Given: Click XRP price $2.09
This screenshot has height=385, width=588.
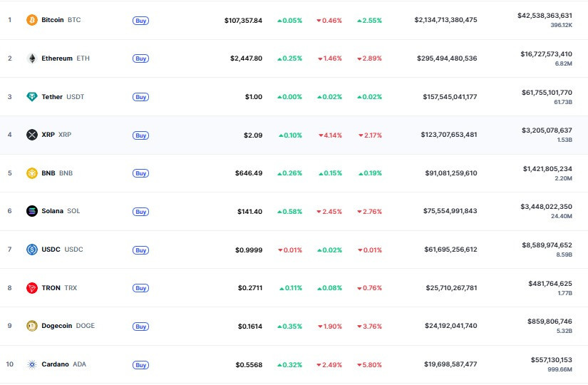Looking at the screenshot, I should [x=253, y=135].
